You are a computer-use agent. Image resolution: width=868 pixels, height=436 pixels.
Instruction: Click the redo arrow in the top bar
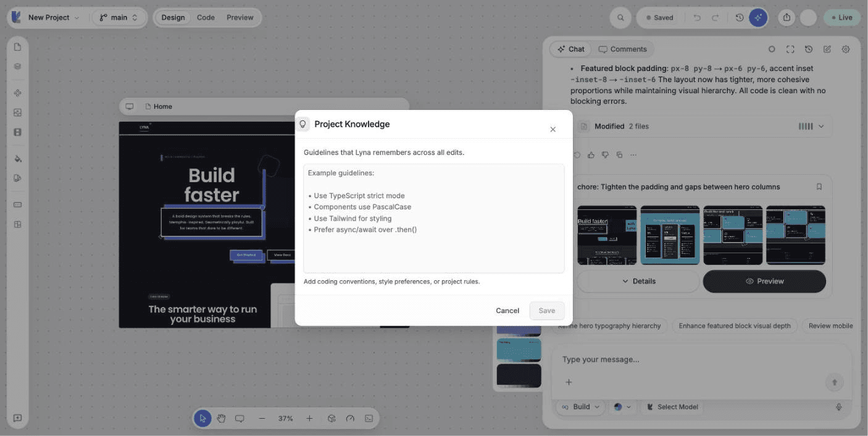(715, 17)
